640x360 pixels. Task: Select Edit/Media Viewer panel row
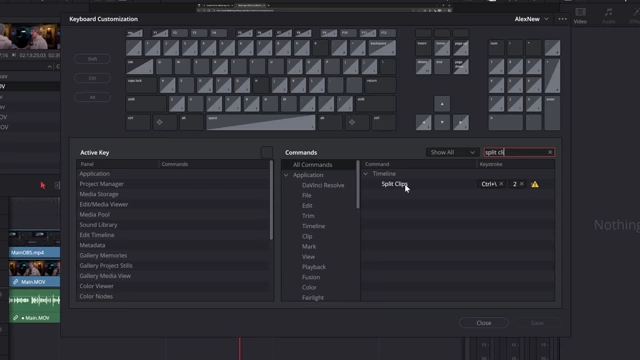[x=173, y=204]
